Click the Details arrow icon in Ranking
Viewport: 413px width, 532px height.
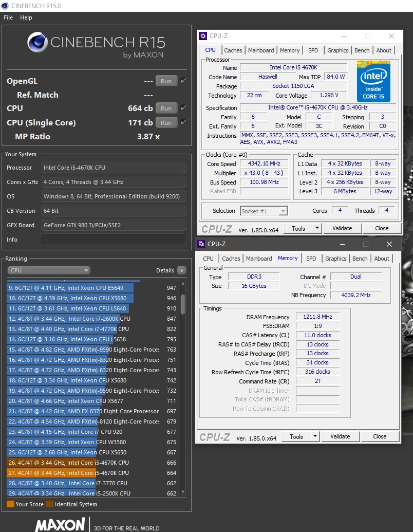[x=181, y=270]
